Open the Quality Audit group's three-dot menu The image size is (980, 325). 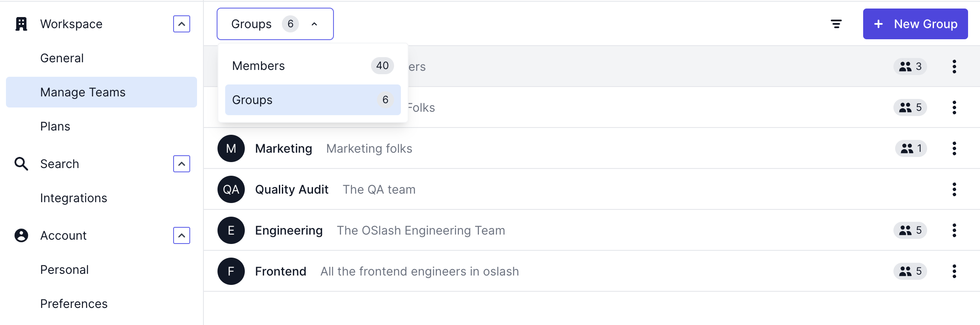[954, 189]
